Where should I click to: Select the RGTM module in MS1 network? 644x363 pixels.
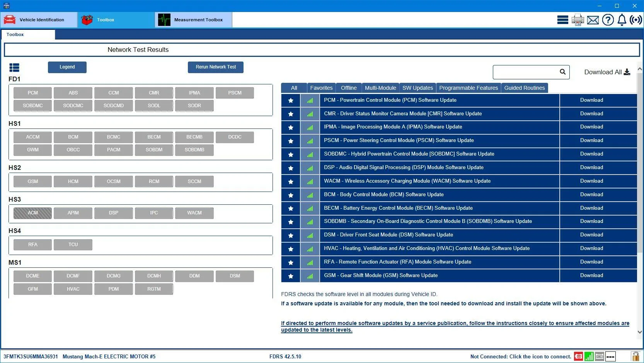point(154,289)
